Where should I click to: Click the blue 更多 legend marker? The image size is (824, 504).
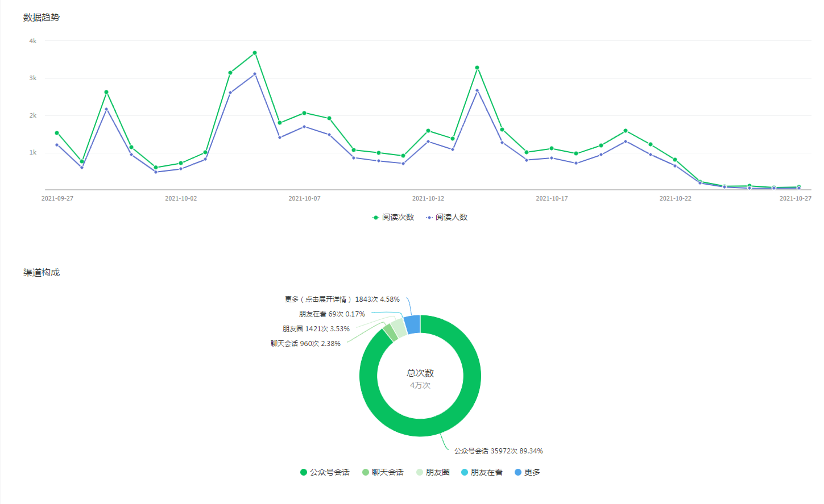(518, 472)
